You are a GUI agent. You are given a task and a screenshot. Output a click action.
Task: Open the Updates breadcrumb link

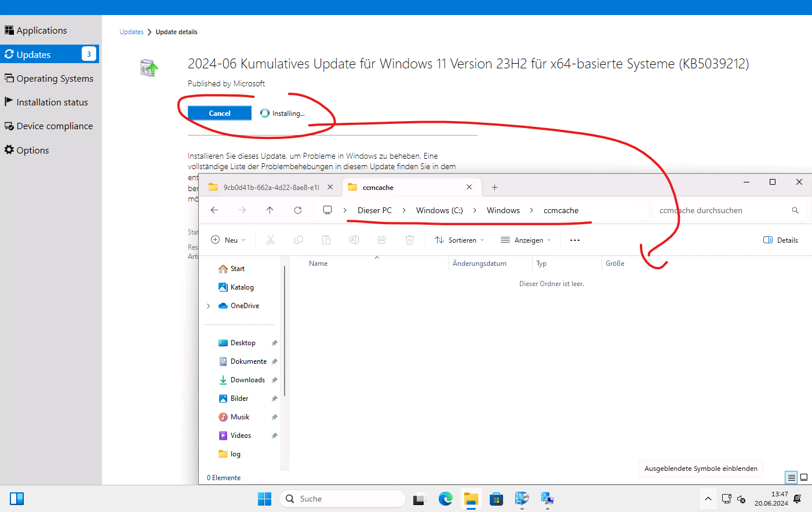pyautogui.click(x=132, y=32)
